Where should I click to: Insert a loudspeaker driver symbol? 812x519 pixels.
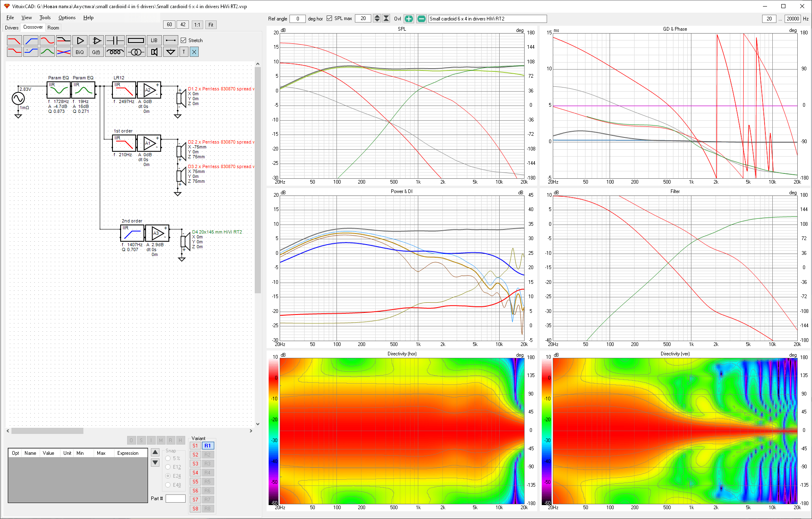tap(154, 52)
